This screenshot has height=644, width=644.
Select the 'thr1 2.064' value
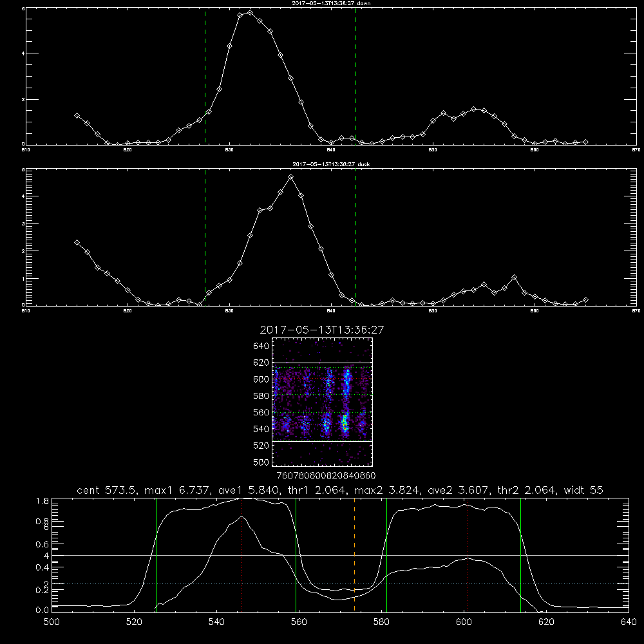click(317, 490)
